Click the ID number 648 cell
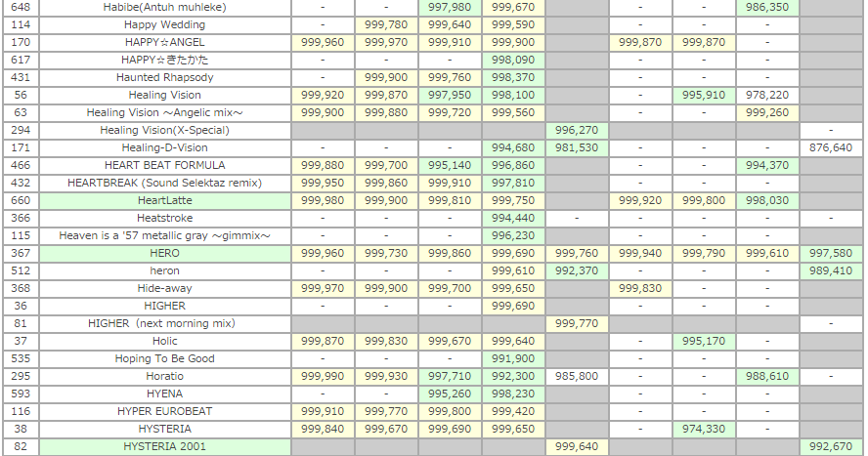This screenshot has width=868, height=456. pos(21,7)
